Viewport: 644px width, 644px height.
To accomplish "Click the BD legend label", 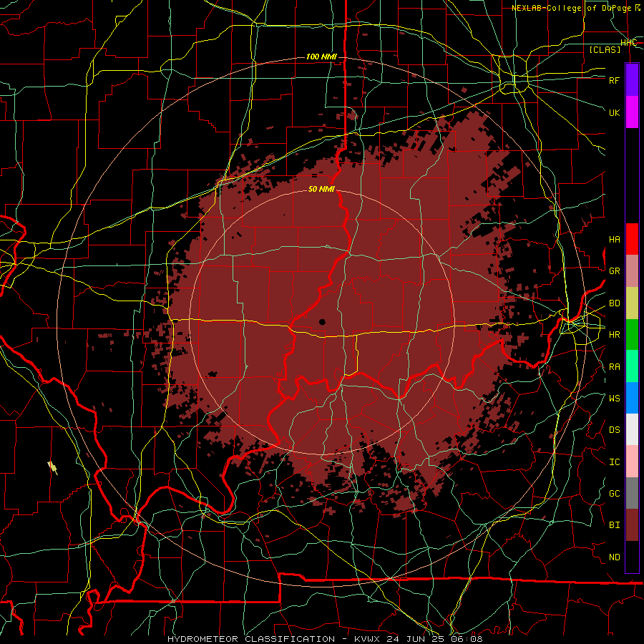I will point(614,303).
